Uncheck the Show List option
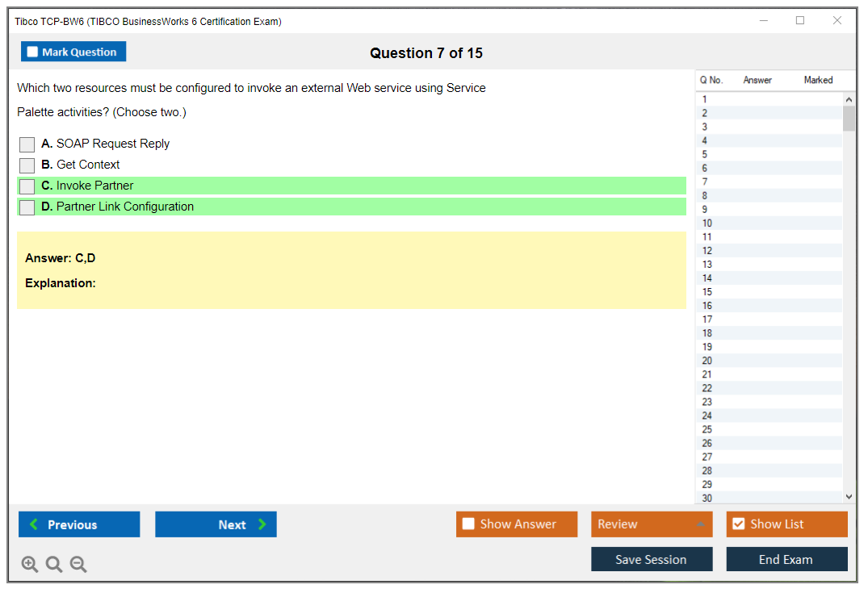 pyautogui.click(x=738, y=524)
